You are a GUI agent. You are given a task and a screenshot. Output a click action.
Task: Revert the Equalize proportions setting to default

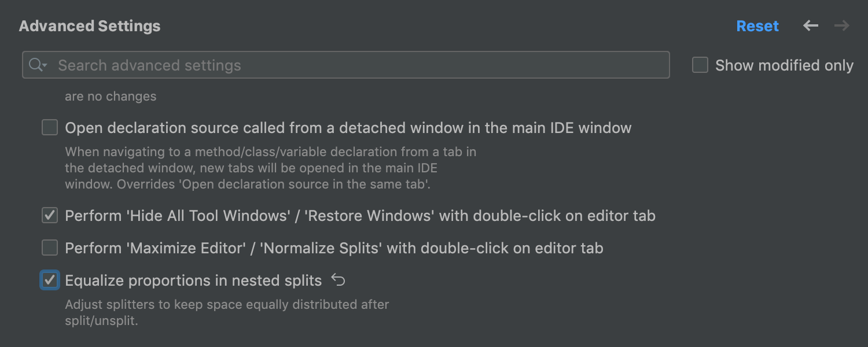(x=339, y=280)
